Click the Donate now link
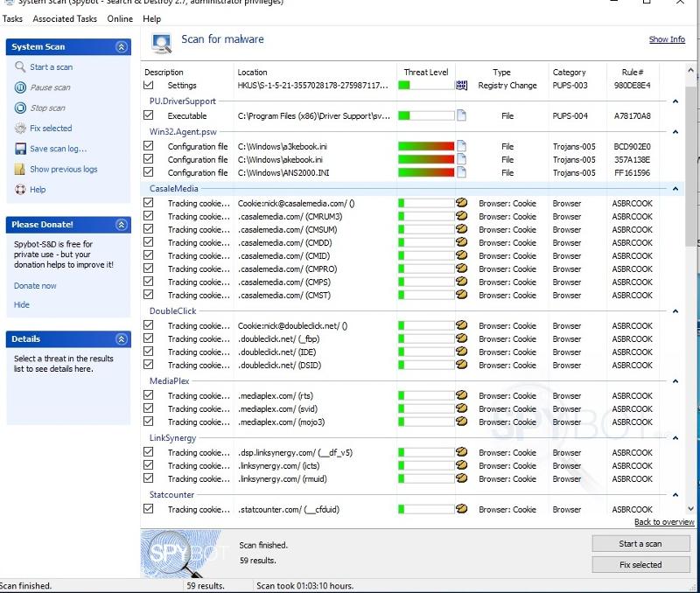 pos(35,286)
